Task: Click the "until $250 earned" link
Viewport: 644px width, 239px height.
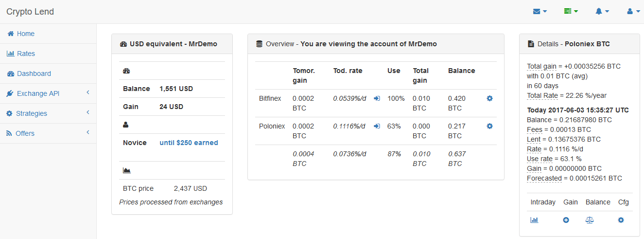Action: [189, 143]
